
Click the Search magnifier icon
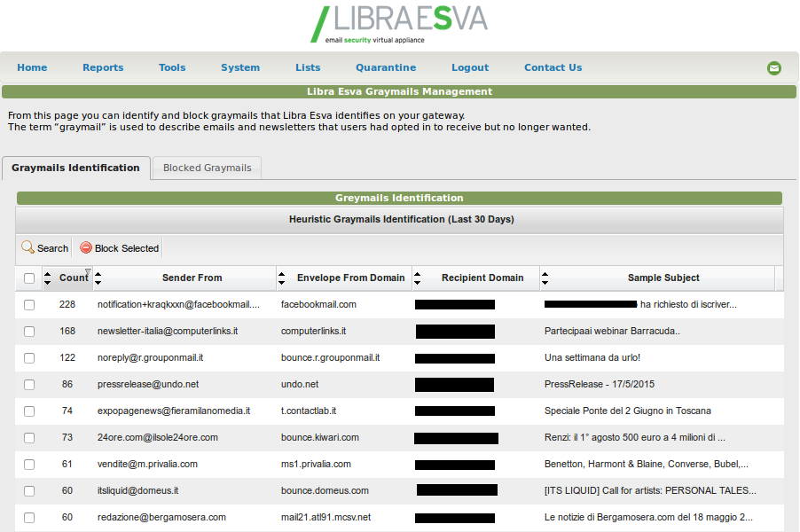click(27, 247)
